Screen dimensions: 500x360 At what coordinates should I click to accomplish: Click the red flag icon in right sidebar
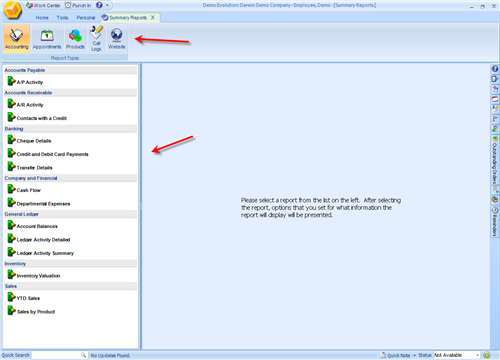(495, 119)
